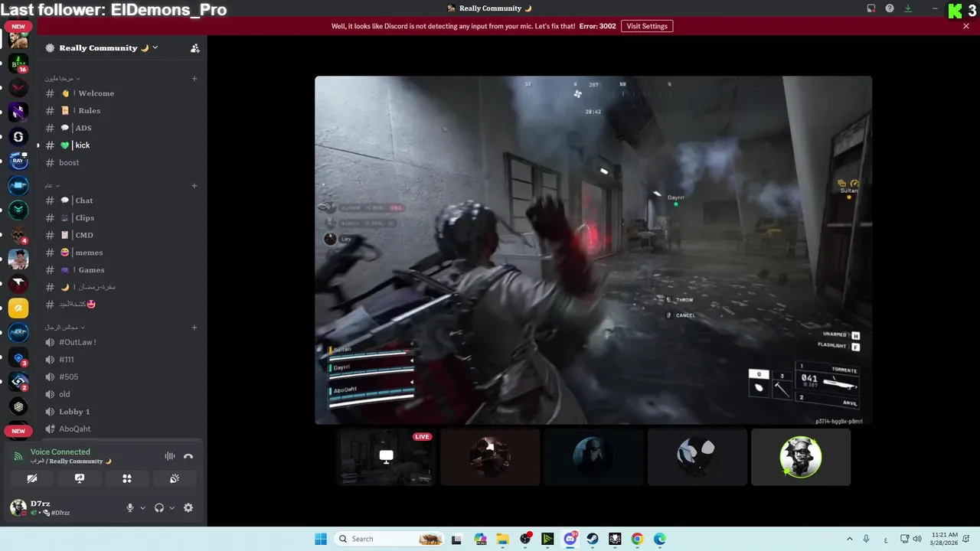Collapse the عام channel category

[51, 185]
